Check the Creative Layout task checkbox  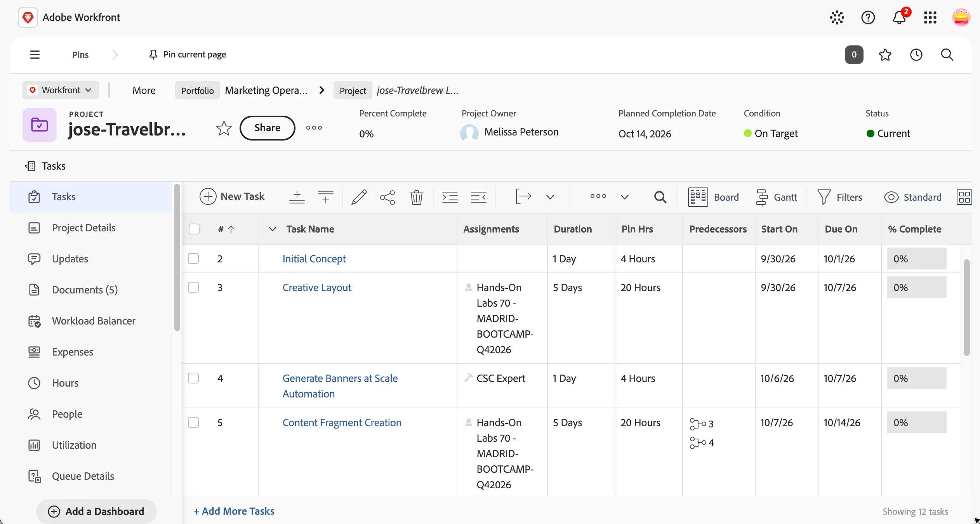point(193,287)
